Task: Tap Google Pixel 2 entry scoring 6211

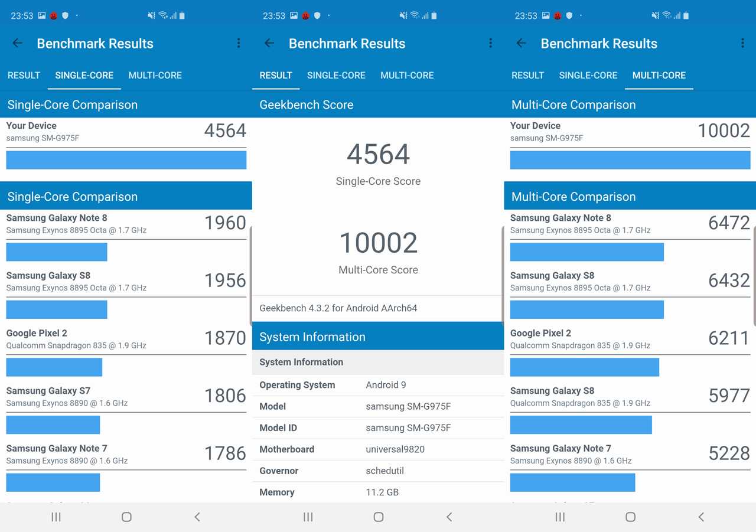Action: coord(630,339)
